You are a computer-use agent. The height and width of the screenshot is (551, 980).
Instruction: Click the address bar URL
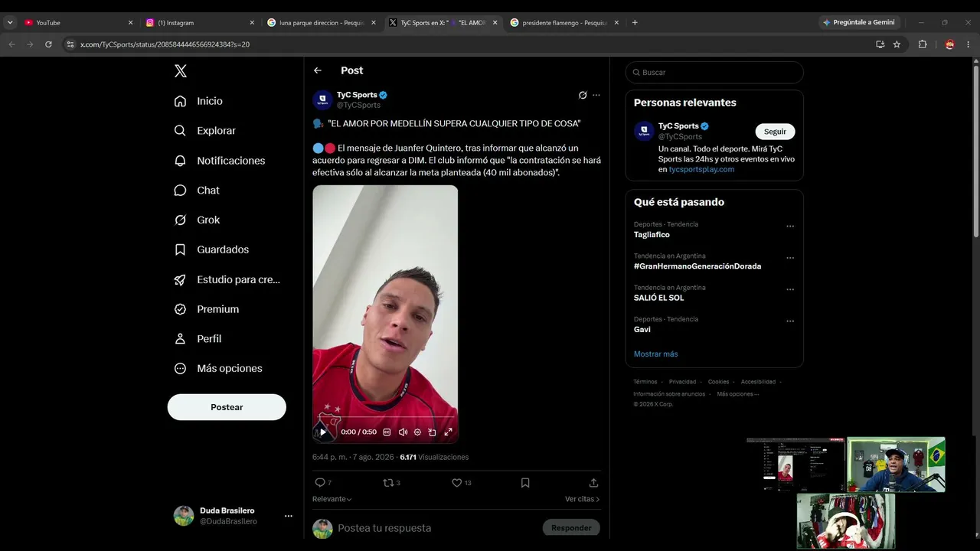165,44
